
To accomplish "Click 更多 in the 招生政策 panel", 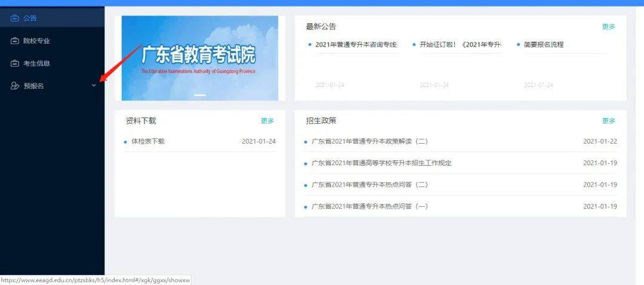I will click(609, 121).
